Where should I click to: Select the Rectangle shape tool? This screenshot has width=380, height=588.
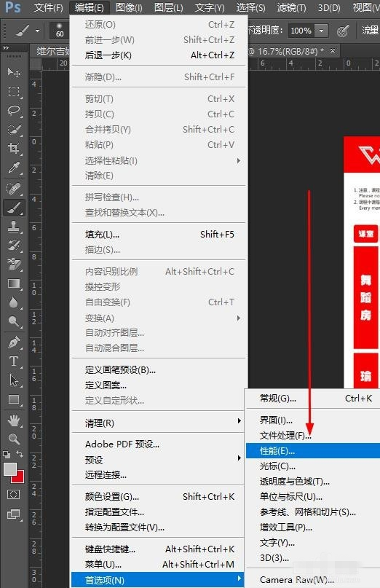[x=14, y=399]
